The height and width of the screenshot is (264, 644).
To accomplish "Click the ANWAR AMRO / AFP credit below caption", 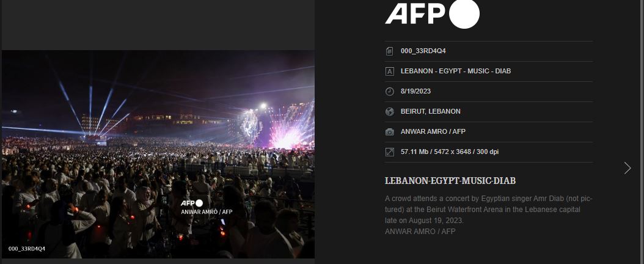I will 420,232.
